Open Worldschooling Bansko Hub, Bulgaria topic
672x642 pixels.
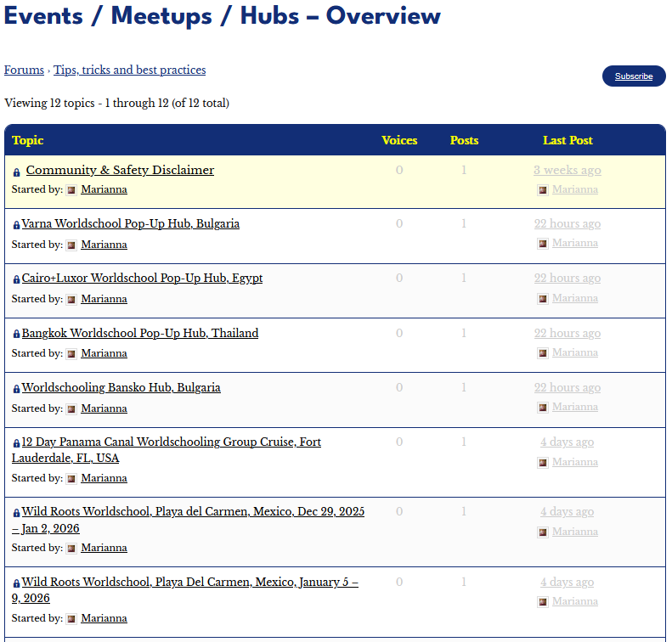(x=121, y=387)
